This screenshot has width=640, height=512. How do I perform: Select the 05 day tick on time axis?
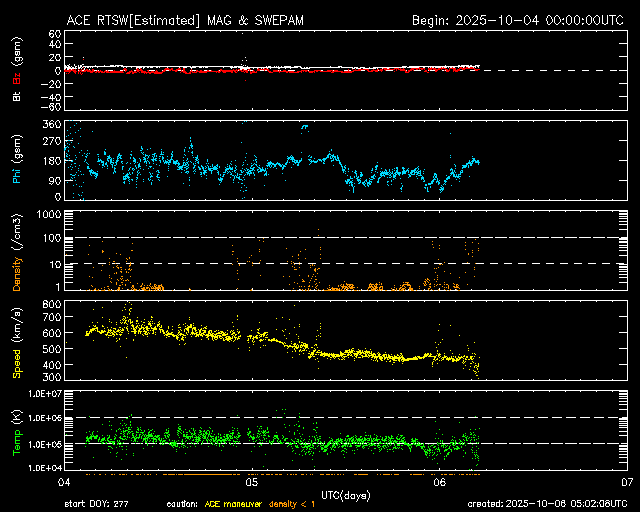(x=252, y=481)
